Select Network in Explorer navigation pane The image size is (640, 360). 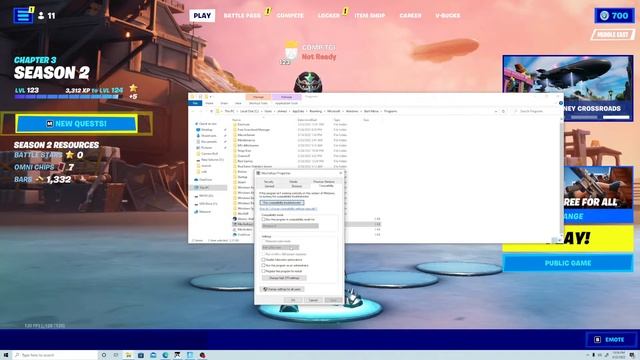pos(203,211)
